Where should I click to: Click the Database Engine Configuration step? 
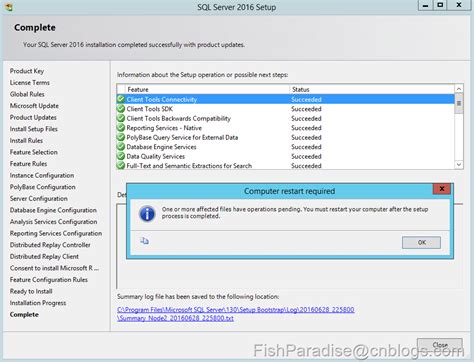point(53,210)
